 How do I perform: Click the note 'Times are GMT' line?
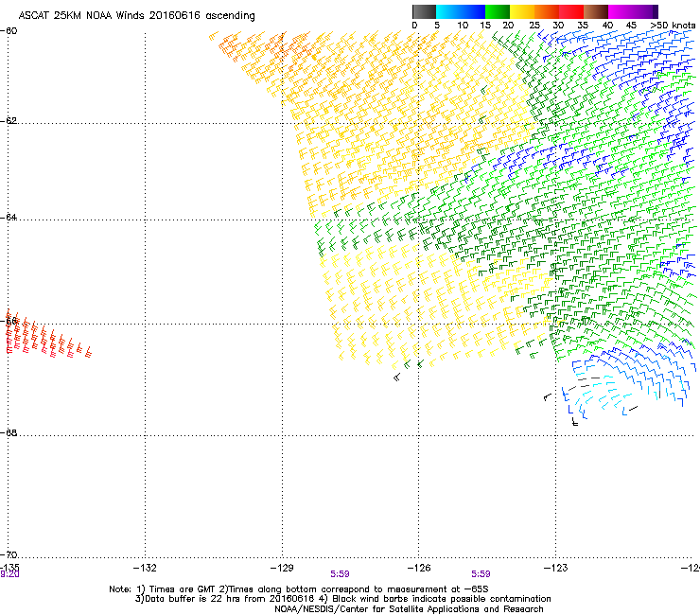click(x=299, y=589)
